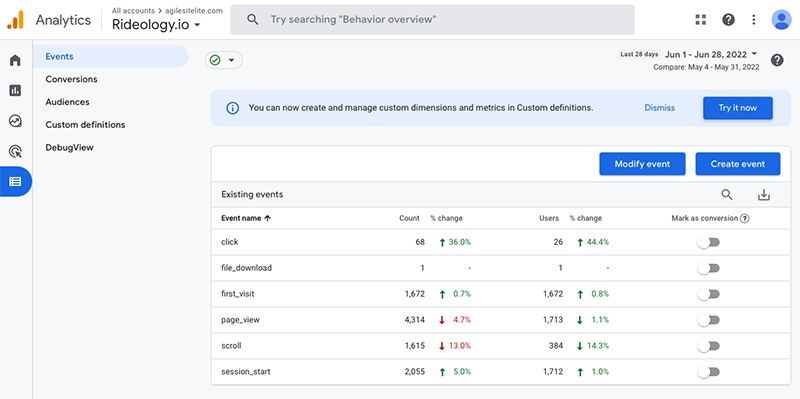The height and width of the screenshot is (399, 800).
Task: Open the Advertising cursor-click icon
Action: click(15, 151)
